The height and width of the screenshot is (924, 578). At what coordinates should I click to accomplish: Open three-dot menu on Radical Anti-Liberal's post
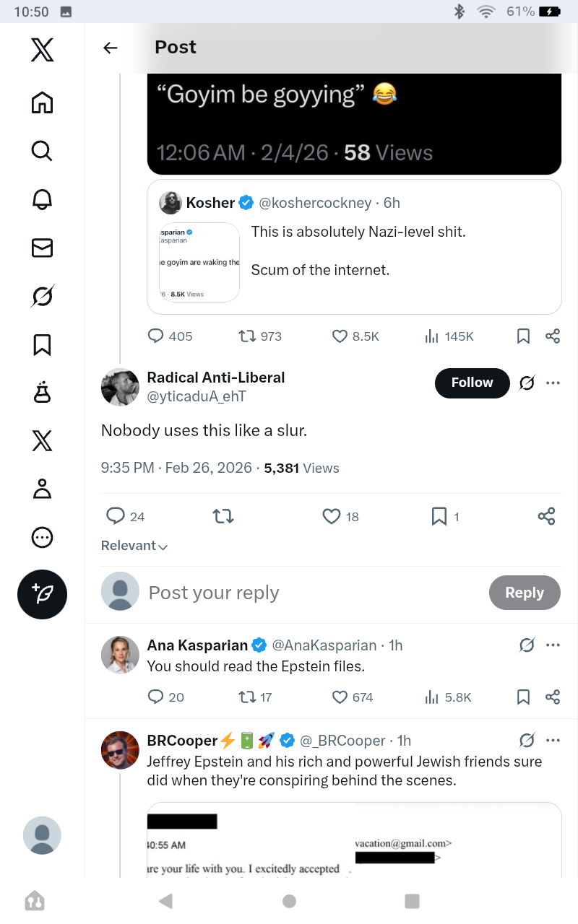tap(553, 383)
